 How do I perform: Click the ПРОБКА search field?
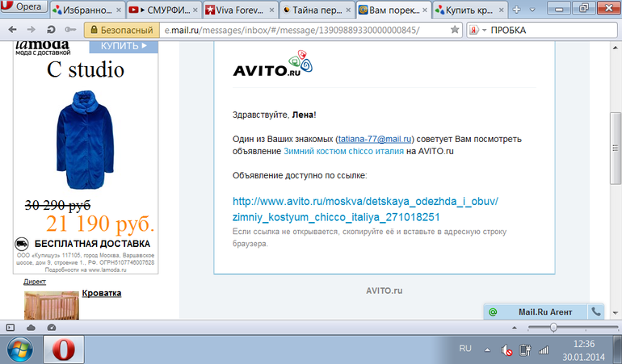552,30
